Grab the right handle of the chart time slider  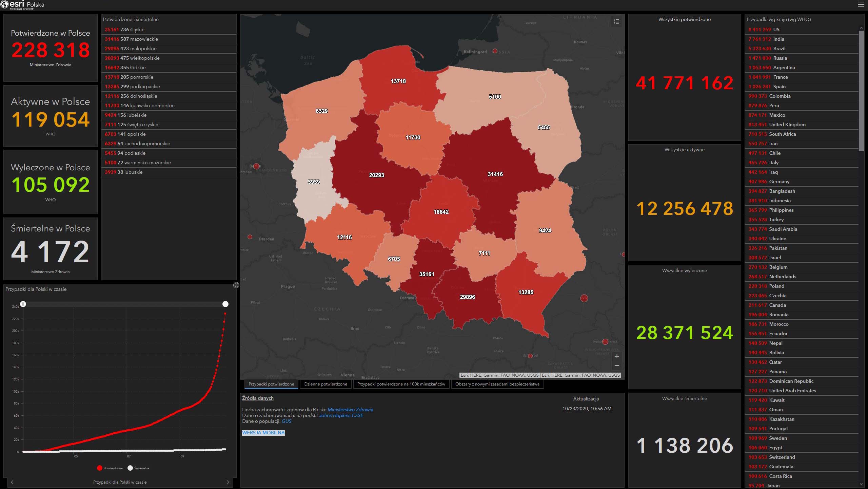tap(225, 304)
